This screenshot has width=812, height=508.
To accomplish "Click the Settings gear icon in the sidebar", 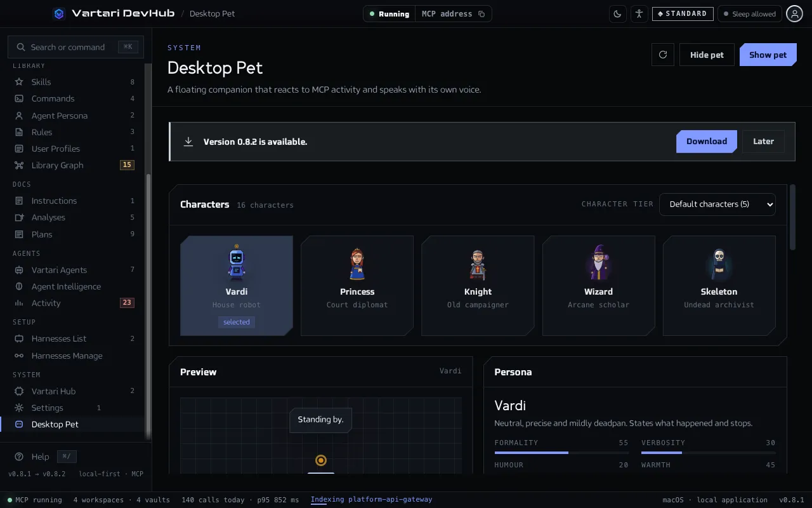I will click(19, 408).
